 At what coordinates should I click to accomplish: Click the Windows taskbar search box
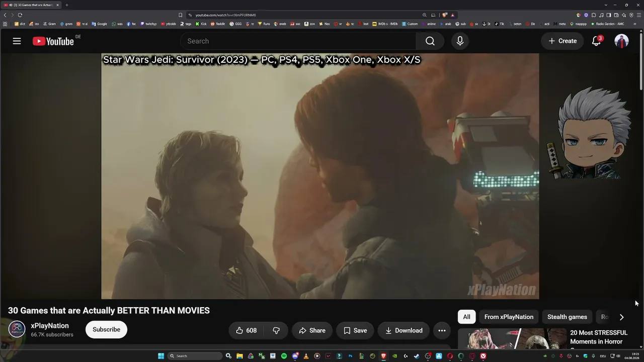click(195, 356)
